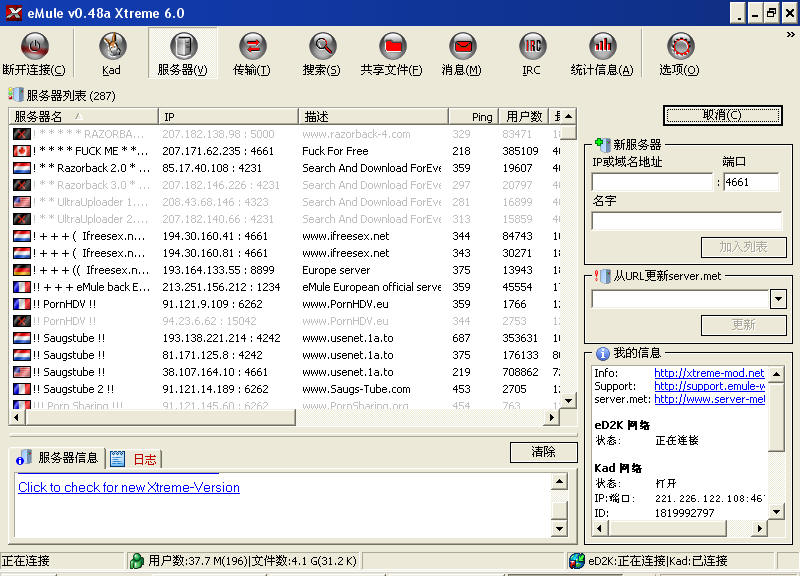
Task: Click the server list horizontal scroll right arrow
Action: click(x=552, y=417)
